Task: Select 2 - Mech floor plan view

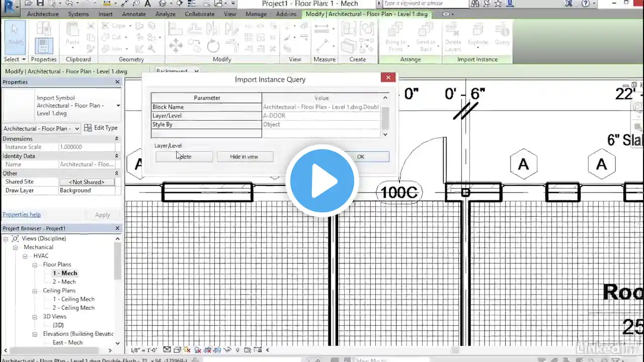Action: tap(64, 282)
